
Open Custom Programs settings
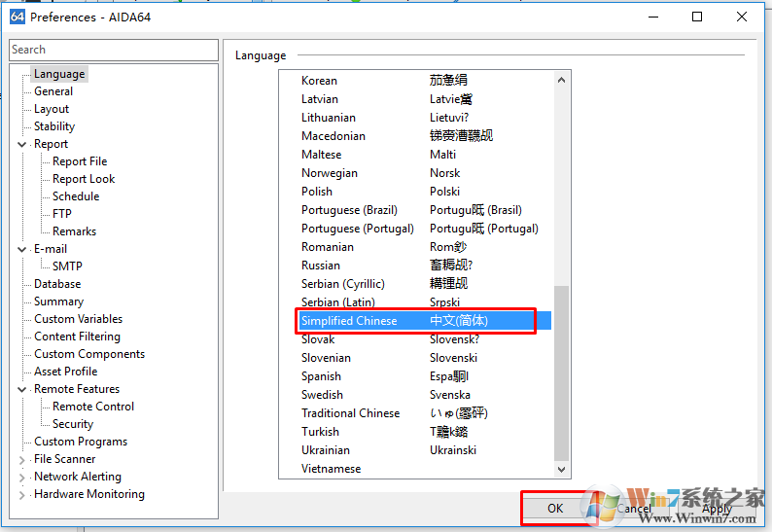click(81, 442)
